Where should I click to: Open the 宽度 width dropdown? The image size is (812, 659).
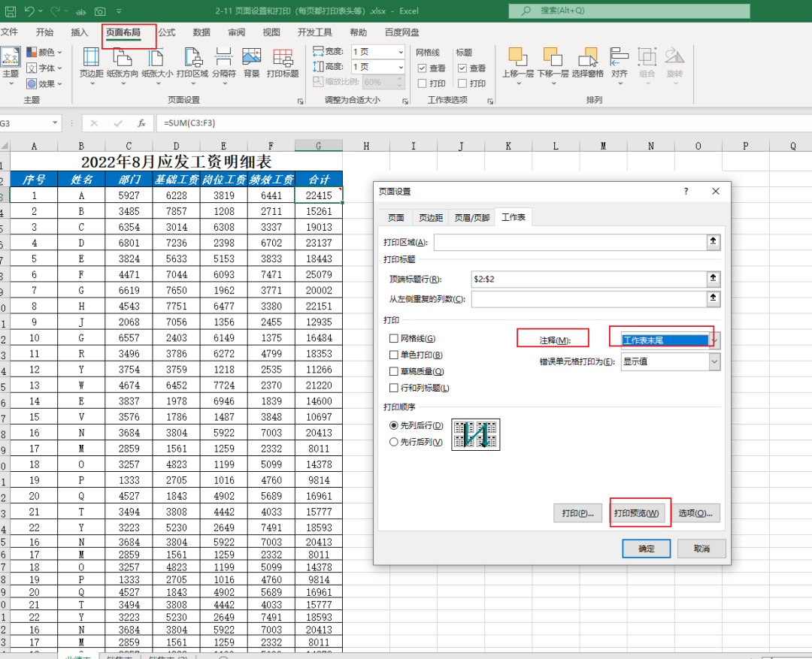coord(401,52)
